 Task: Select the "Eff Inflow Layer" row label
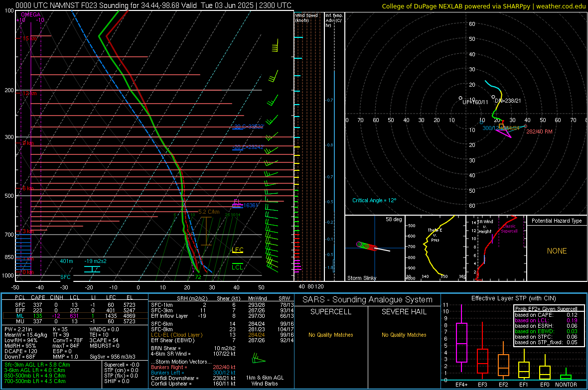pyautogui.click(x=169, y=316)
